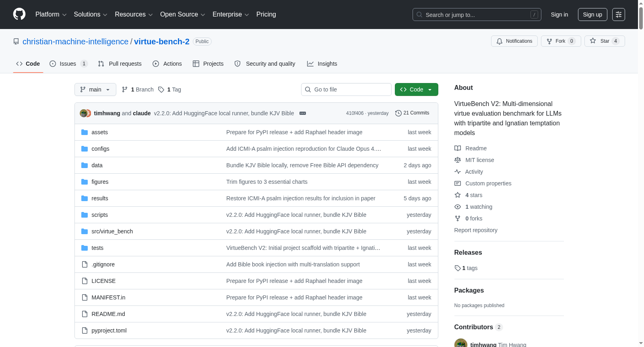The image size is (644, 347).
Task: Click the folder icon beside data
Action: [x=85, y=165]
